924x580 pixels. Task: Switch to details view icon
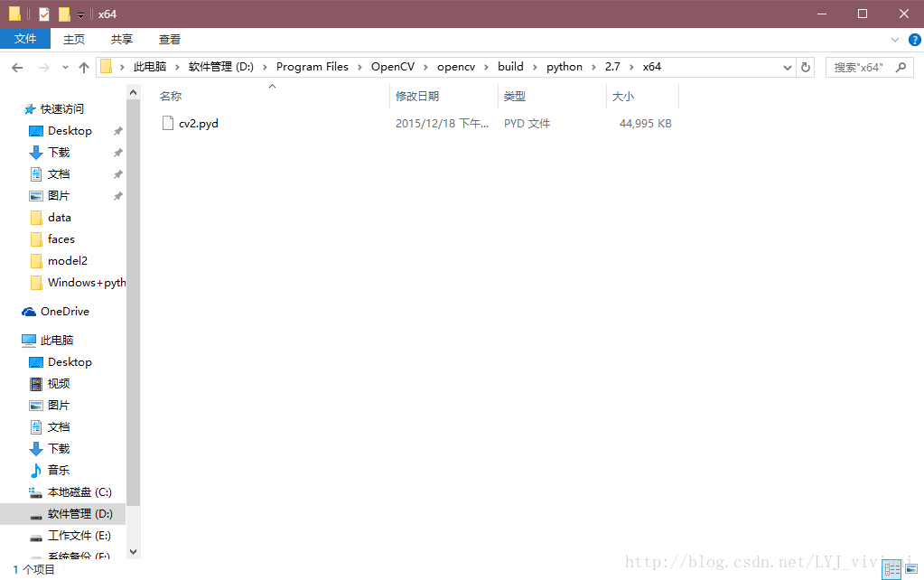[x=891, y=569]
